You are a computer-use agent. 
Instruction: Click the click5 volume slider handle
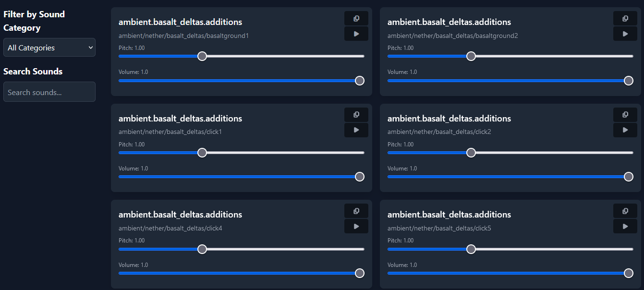click(628, 273)
